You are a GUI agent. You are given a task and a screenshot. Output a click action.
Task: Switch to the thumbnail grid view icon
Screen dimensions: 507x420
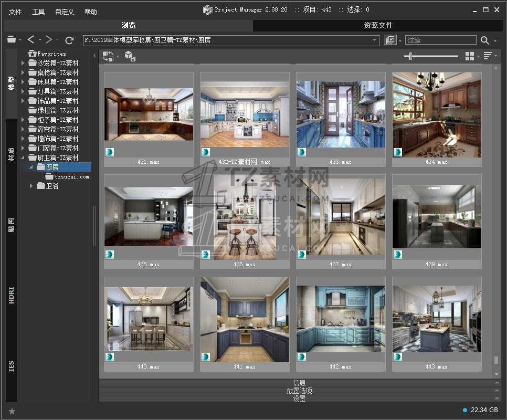(470, 56)
